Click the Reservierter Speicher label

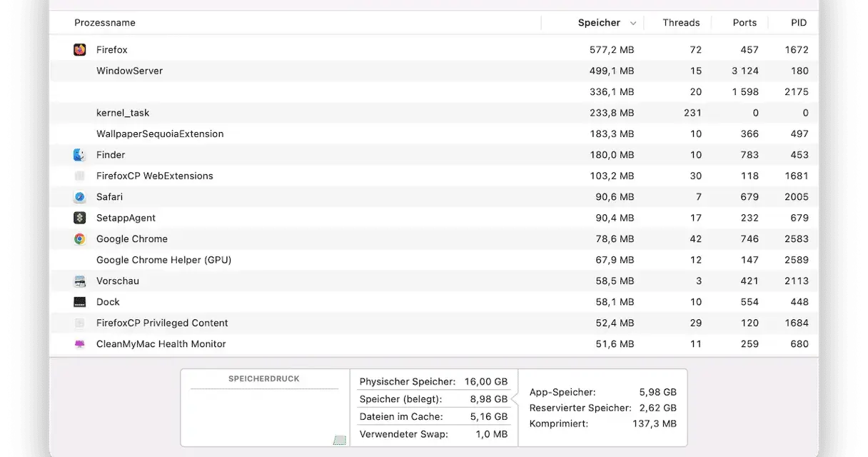click(x=580, y=408)
